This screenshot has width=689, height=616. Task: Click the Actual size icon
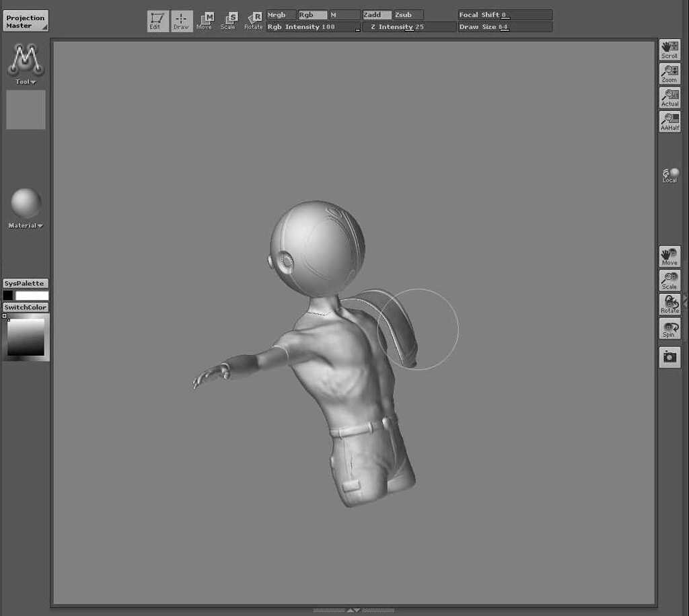(669, 97)
